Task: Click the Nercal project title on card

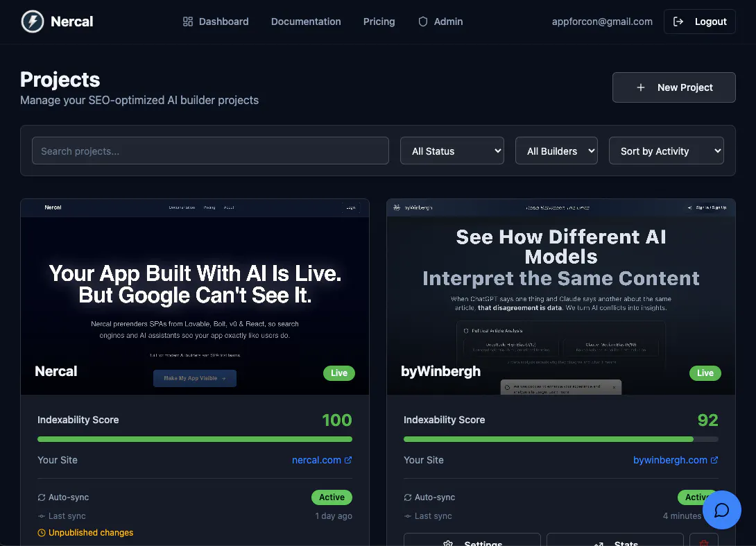Action: pyautogui.click(x=56, y=371)
